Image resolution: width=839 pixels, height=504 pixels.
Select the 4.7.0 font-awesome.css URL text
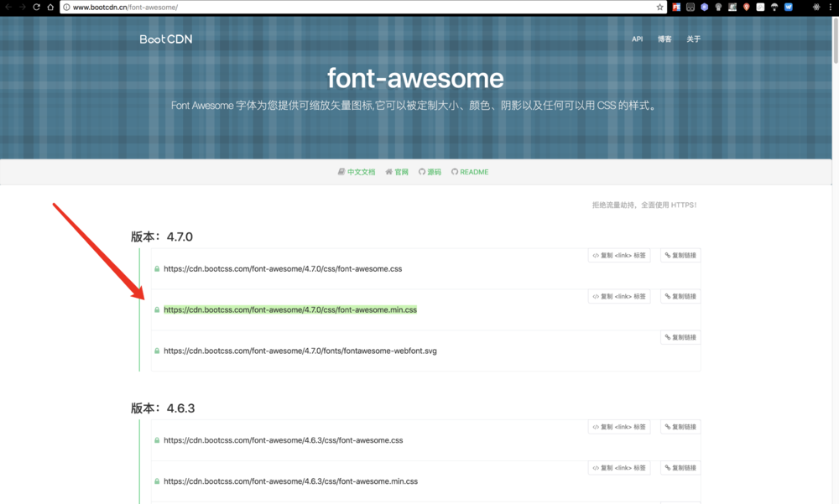point(283,268)
